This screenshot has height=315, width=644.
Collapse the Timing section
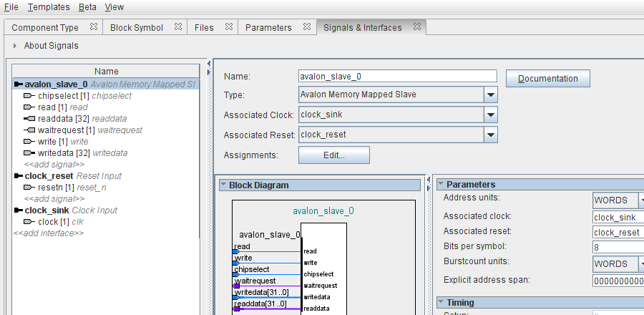[x=441, y=302]
